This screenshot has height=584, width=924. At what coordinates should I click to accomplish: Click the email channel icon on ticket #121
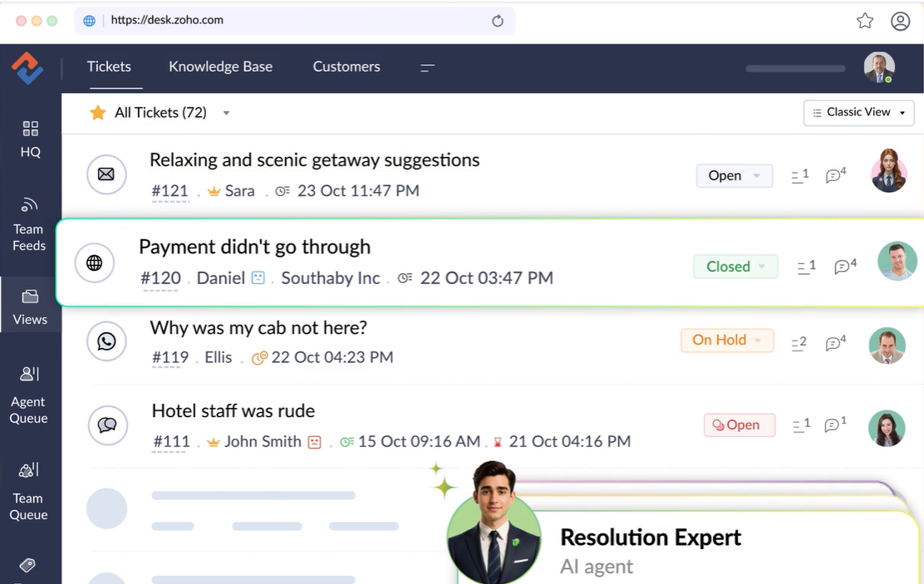pos(106,174)
